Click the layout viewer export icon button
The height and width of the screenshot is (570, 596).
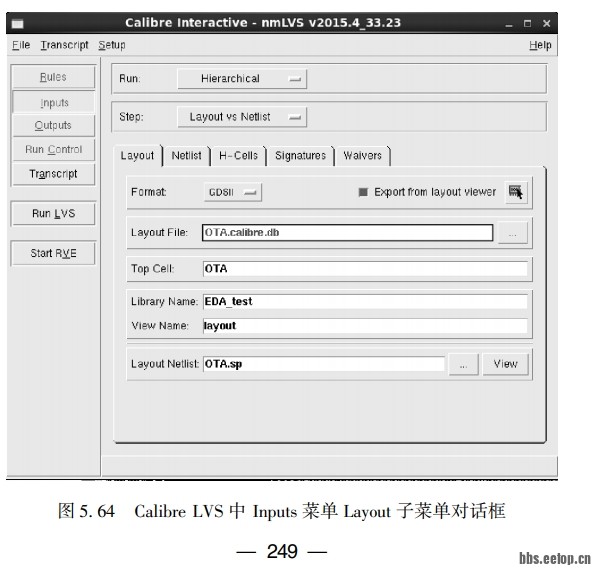point(516,192)
